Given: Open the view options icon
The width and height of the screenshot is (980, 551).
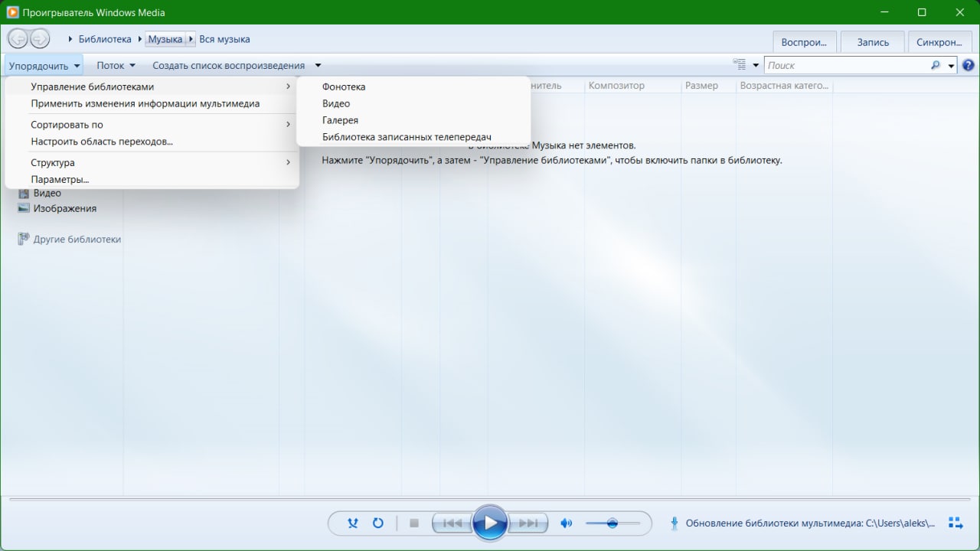Looking at the screenshot, I should click(x=740, y=65).
